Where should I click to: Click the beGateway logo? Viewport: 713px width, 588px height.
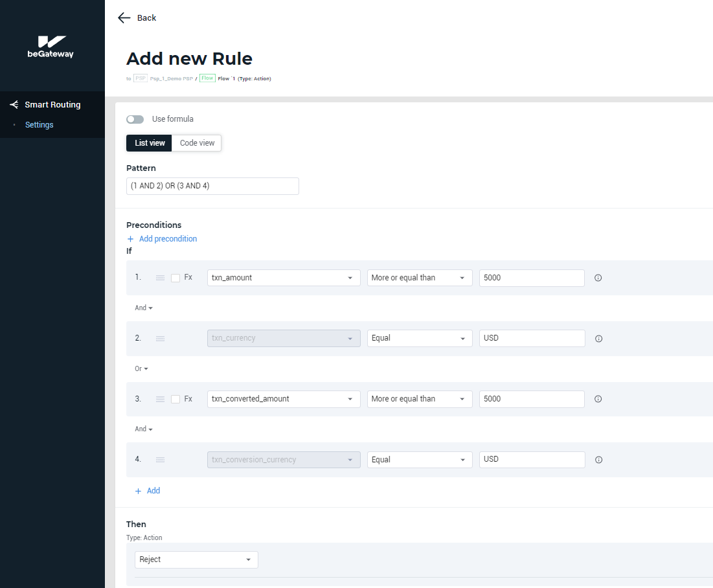pos(51,47)
